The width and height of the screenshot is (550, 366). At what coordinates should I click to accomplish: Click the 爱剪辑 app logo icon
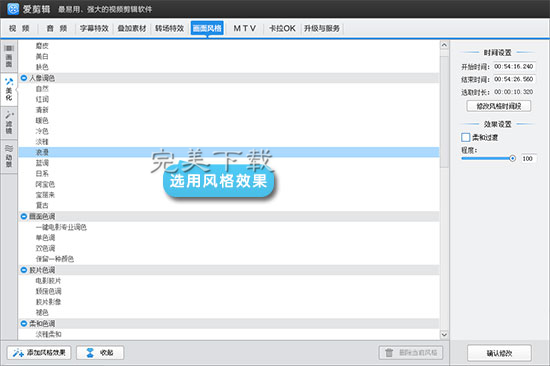pos(13,9)
